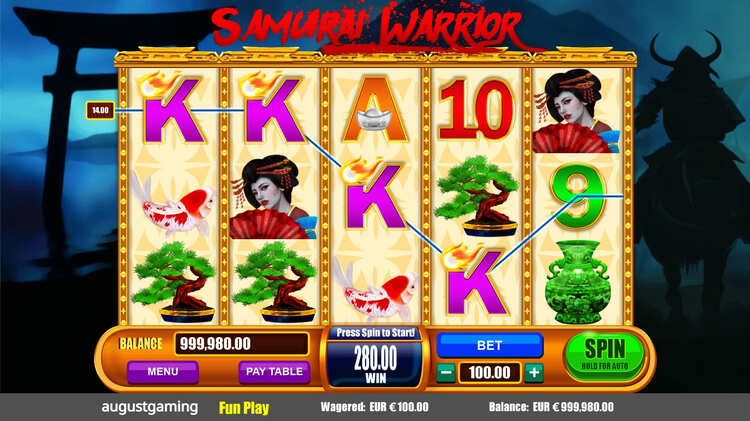Open the PAY TABLE
750x421 pixels.
pyautogui.click(x=274, y=372)
